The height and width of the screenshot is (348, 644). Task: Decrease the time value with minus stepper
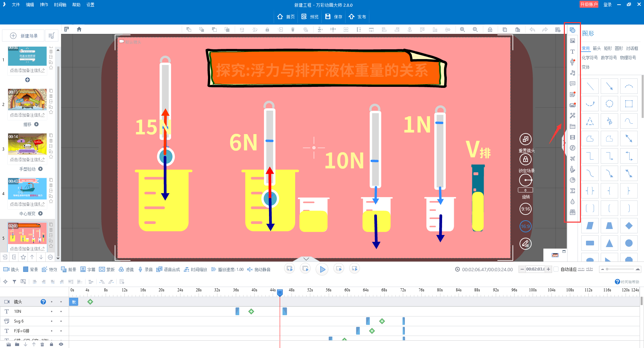coord(522,269)
